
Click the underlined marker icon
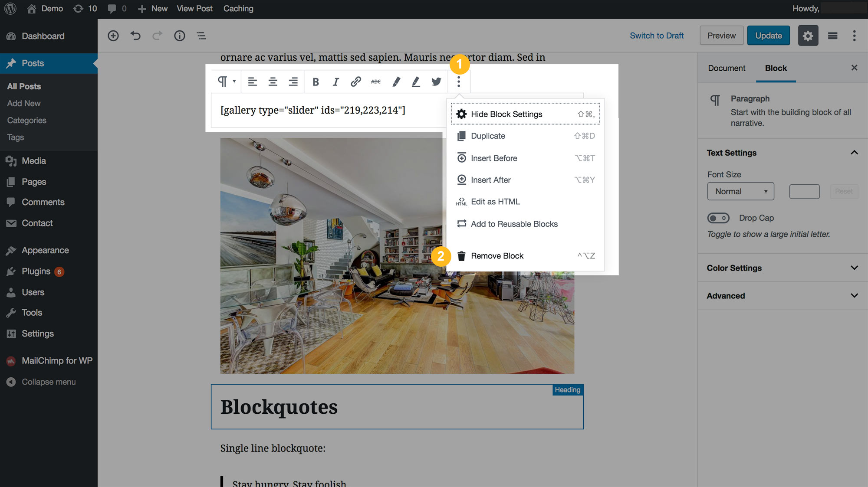(x=416, y=82)
